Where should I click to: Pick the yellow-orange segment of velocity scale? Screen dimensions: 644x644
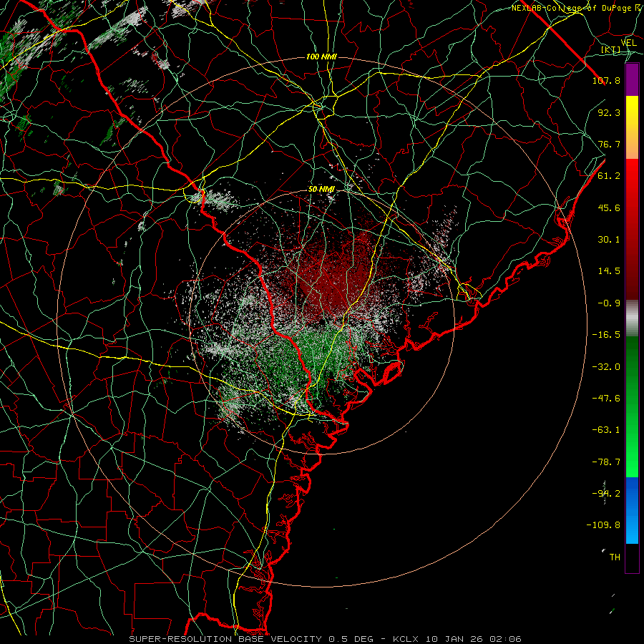(x=632, y=127)
